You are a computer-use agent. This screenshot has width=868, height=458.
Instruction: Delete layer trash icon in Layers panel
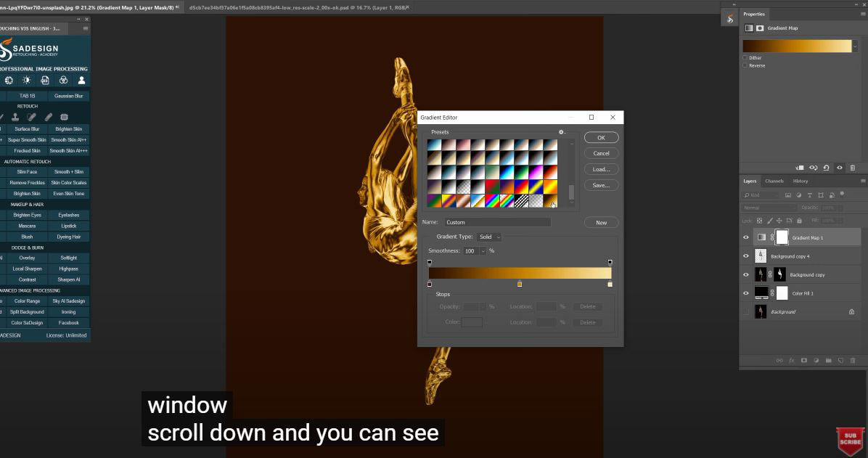pos(853,361)
